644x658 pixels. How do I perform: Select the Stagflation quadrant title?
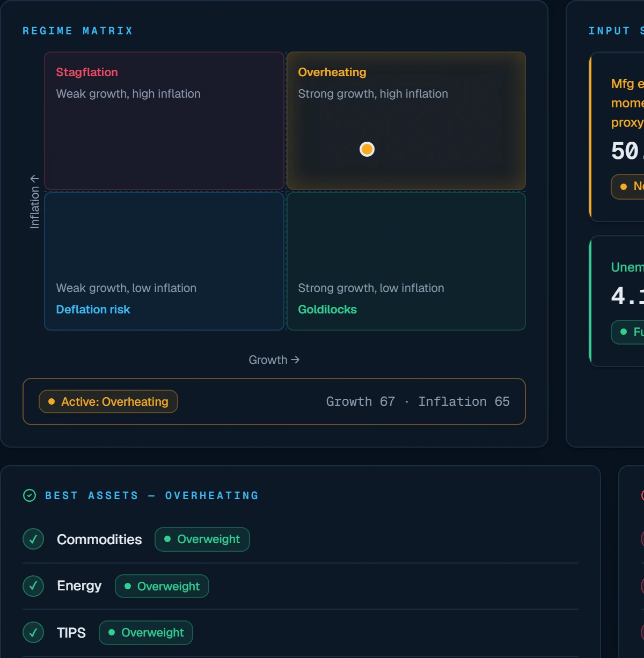coord(87,72)
